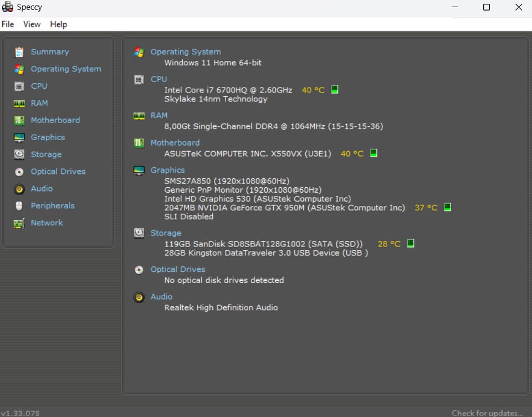The image size is (532, 417).
Task: Click 'NVIDIA GeForce GTX 950M' line
Action: point(285,208)
